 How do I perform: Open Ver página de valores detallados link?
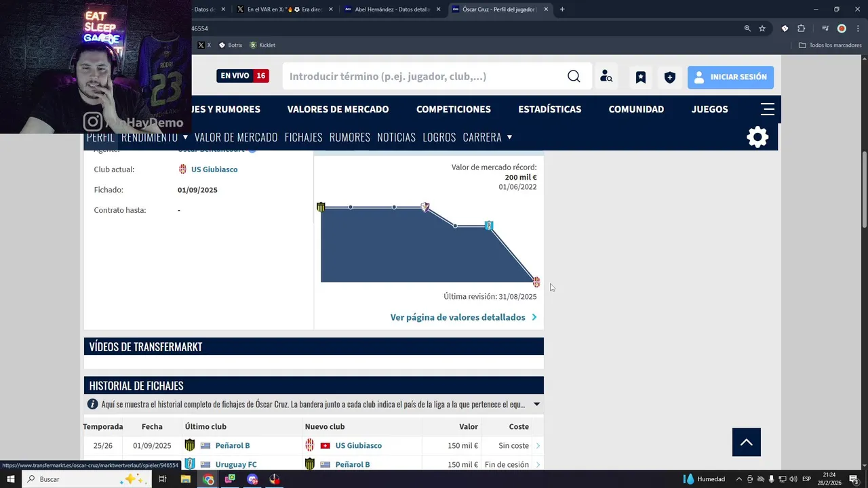(x=463, y=317)
